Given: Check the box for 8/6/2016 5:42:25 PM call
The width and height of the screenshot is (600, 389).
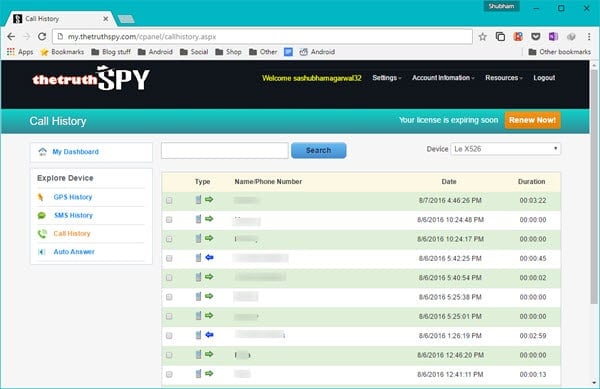Looking at the screenshot, I should coord(169,259).
